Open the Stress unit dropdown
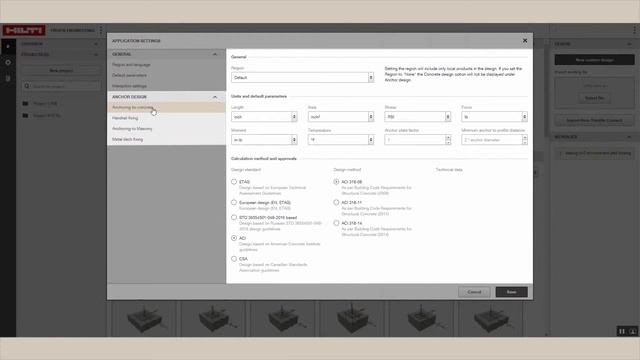 418,117
